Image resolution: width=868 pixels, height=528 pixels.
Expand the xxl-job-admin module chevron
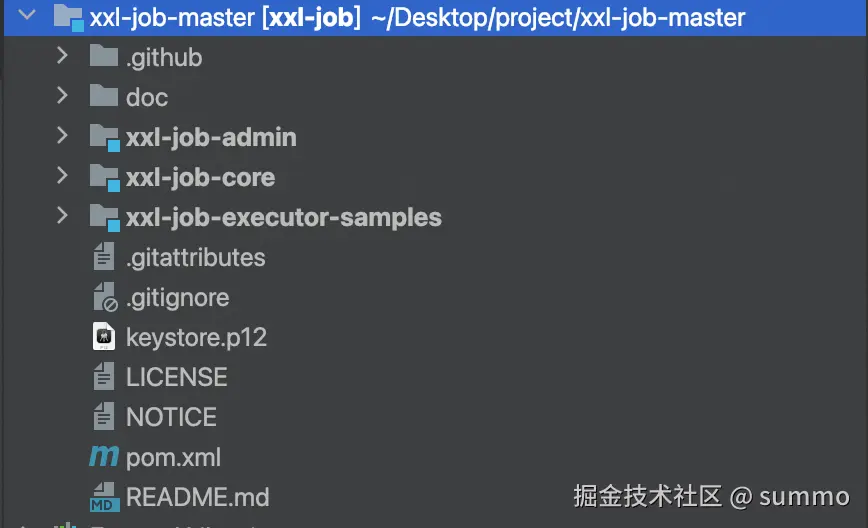tap(62, 137)
